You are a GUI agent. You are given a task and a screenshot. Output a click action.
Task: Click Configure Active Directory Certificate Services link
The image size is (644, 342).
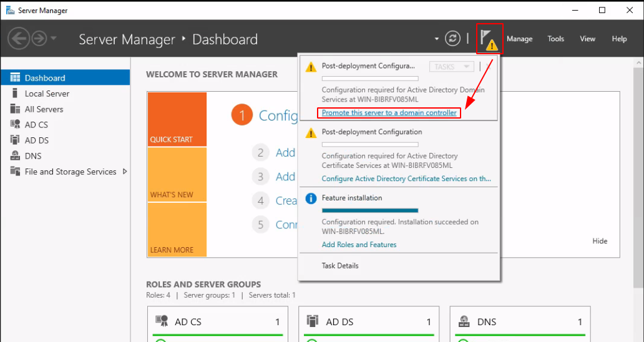click(406, 178)
